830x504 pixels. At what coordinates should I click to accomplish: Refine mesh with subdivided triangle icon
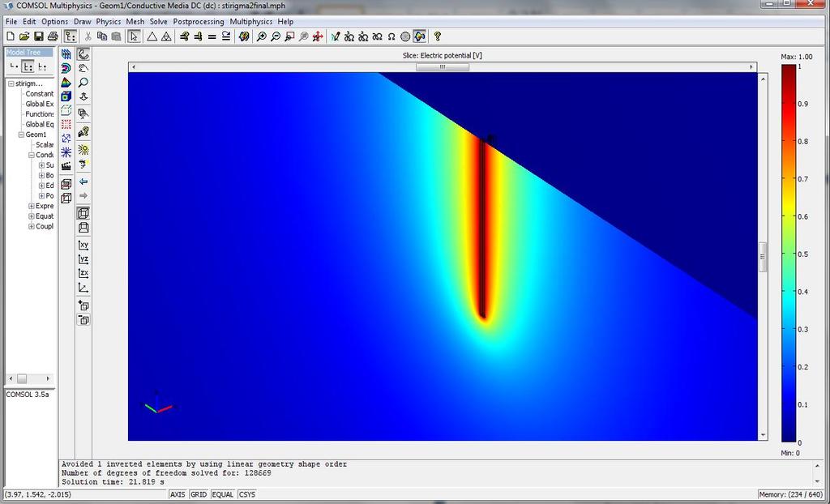[166, 36]
